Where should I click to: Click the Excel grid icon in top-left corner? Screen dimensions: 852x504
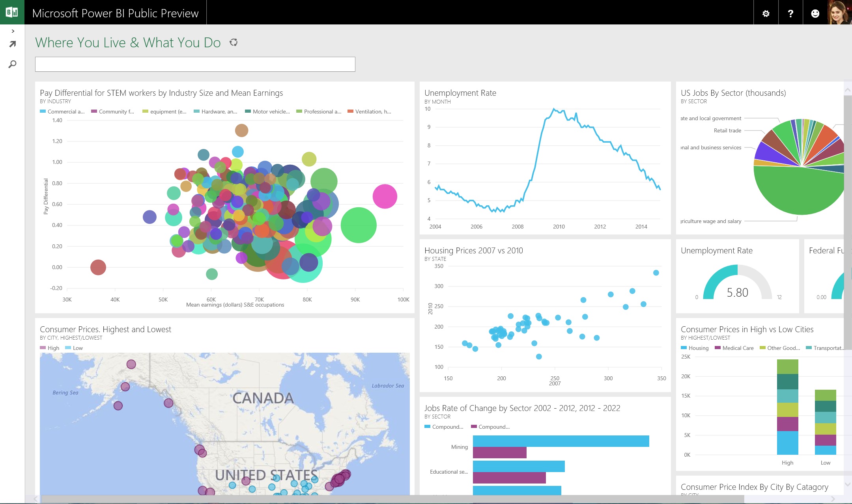tap(12, 12)
